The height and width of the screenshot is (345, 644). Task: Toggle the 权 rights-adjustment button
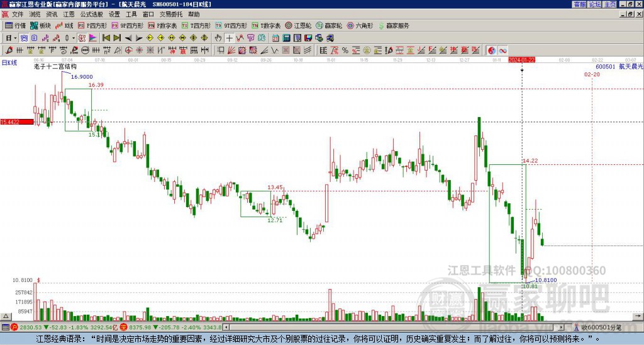click(x=82, y=38)
